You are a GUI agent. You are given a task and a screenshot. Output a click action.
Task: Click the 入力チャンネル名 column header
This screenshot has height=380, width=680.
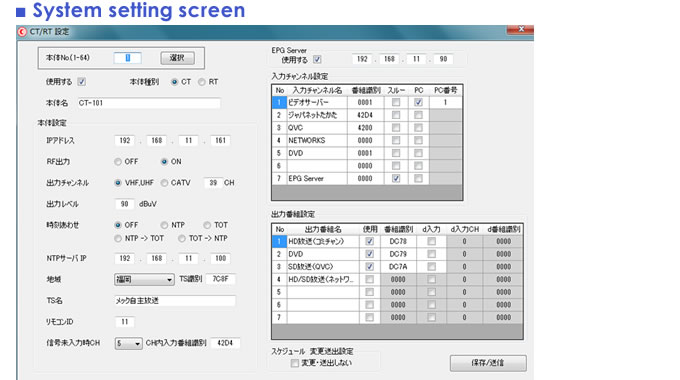coord(317,90)
